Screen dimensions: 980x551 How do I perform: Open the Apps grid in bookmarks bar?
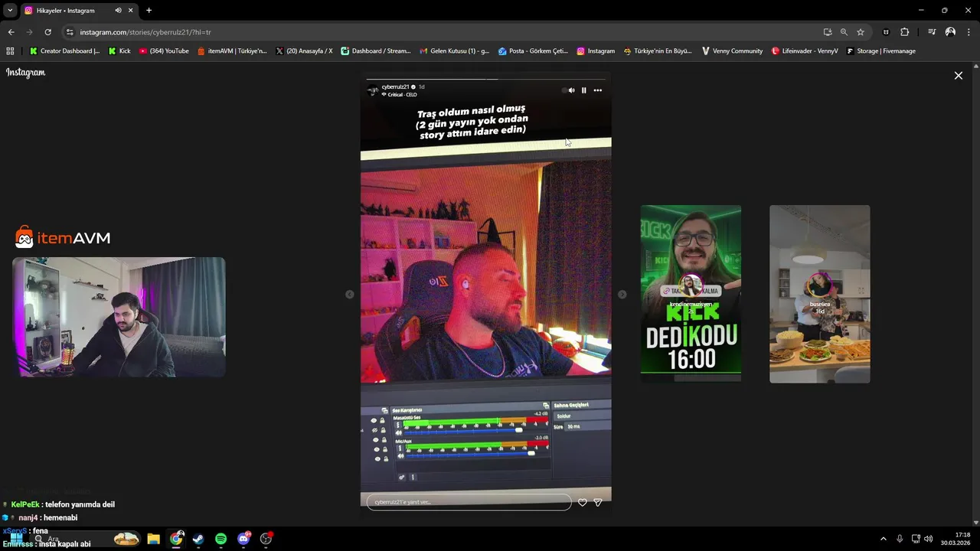10,51
